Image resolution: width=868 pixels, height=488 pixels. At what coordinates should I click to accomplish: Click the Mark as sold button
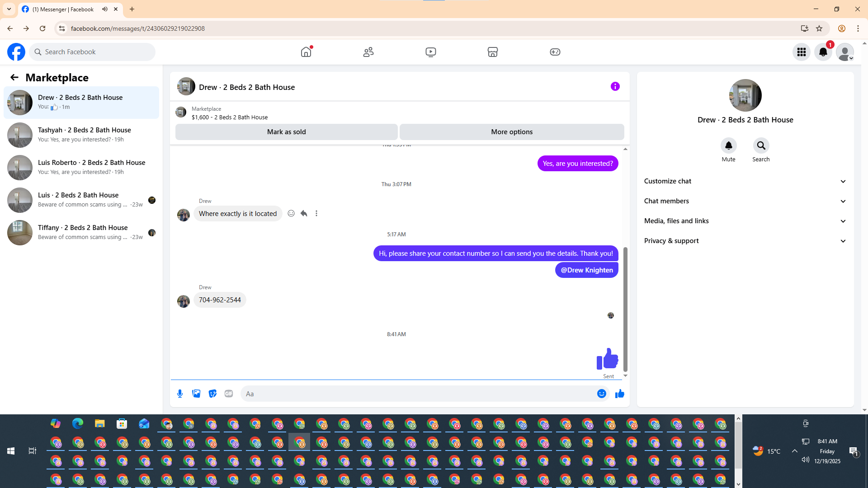click(x=286, y=132)
